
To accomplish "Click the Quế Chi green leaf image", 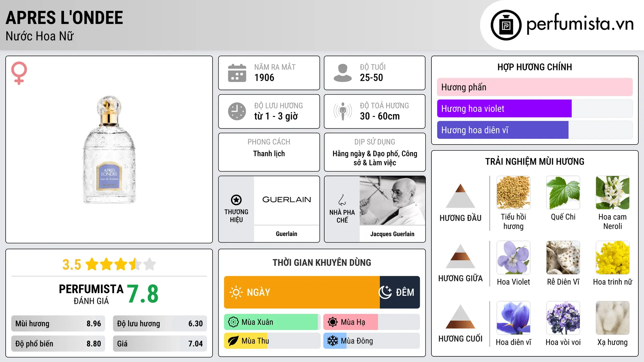I will [x=563, y=193].
